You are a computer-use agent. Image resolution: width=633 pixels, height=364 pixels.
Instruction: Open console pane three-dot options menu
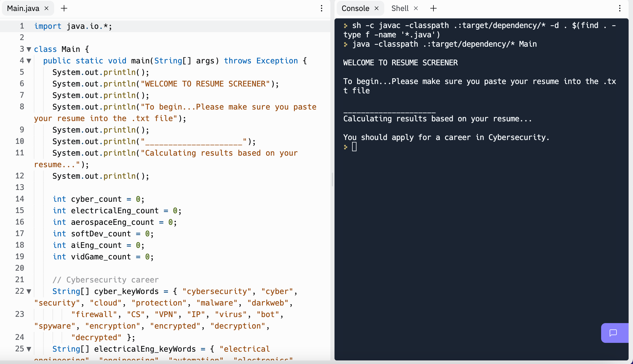pos(620,8)
